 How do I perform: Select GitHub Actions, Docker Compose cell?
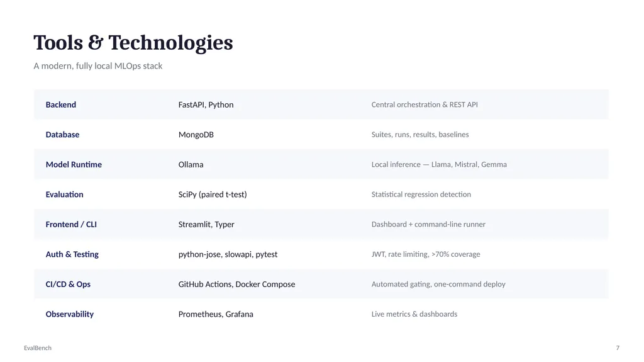click(236, 285)
